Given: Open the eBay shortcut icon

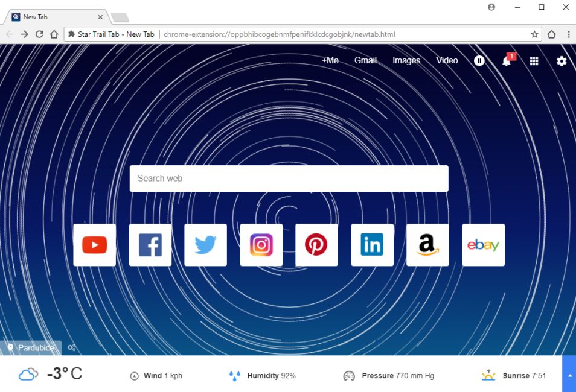Looking at the screenshot, I should pos(483,244).
